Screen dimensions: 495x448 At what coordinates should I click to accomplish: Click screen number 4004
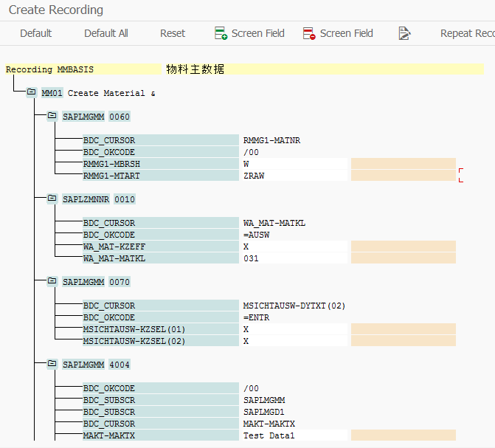click(x=120, y=365)
